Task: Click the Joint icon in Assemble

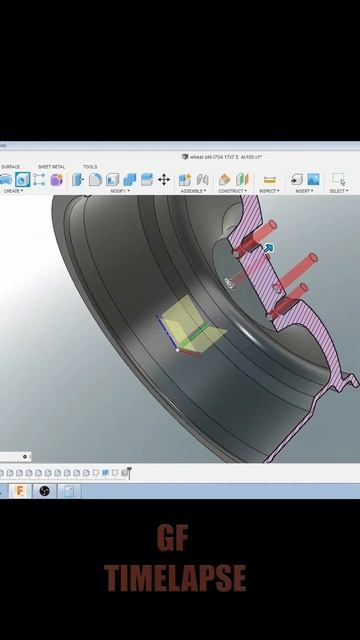Action: (202, 180)
